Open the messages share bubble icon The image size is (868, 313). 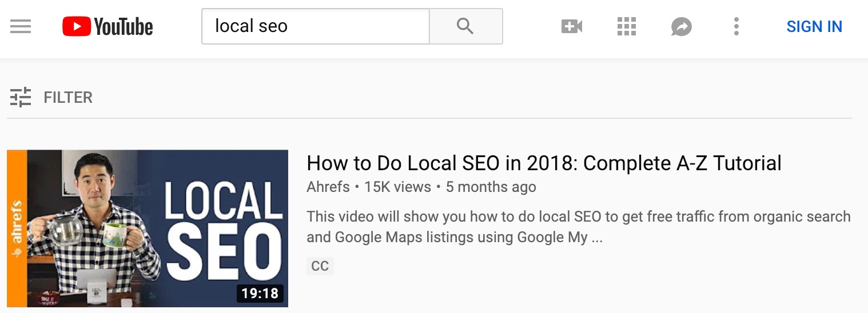(681, 26)
